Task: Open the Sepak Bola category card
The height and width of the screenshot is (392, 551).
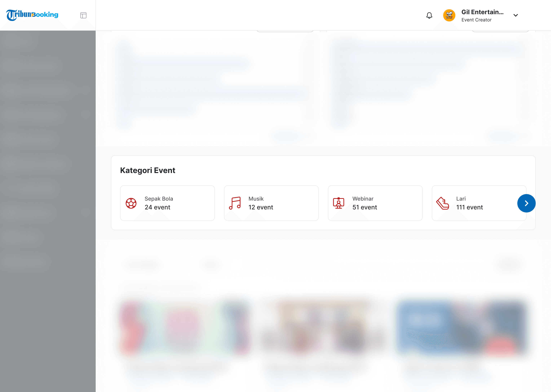Action: (167, 203)
